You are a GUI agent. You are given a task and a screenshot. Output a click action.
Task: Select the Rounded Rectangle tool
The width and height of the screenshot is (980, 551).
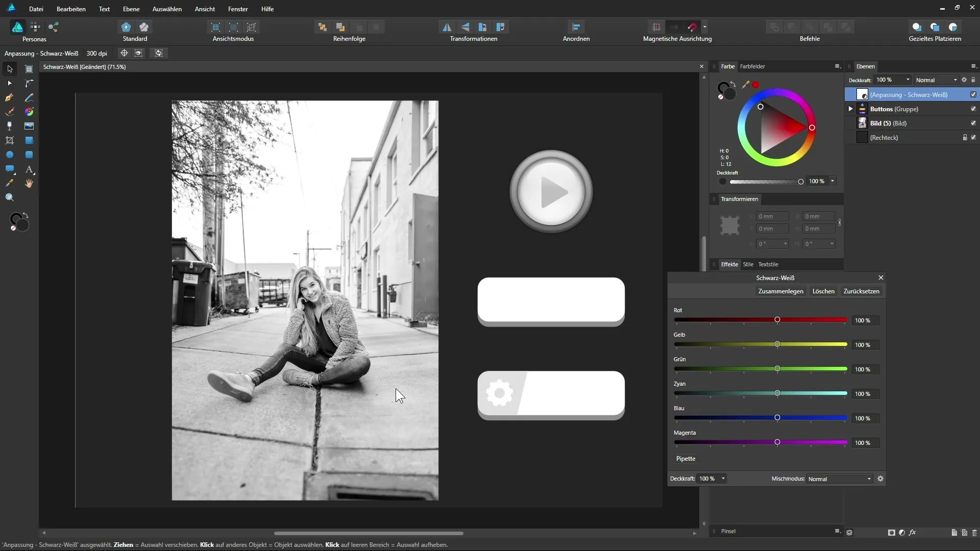(29, 155)
